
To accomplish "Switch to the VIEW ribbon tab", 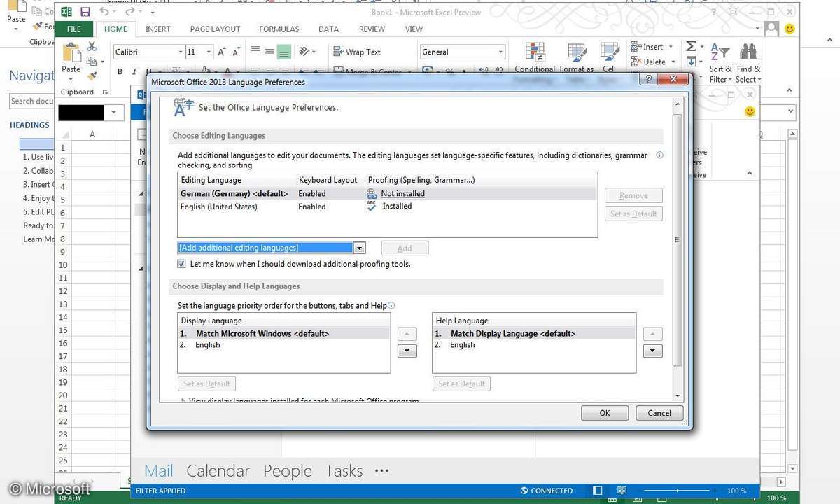I will [x=414, y=29].
